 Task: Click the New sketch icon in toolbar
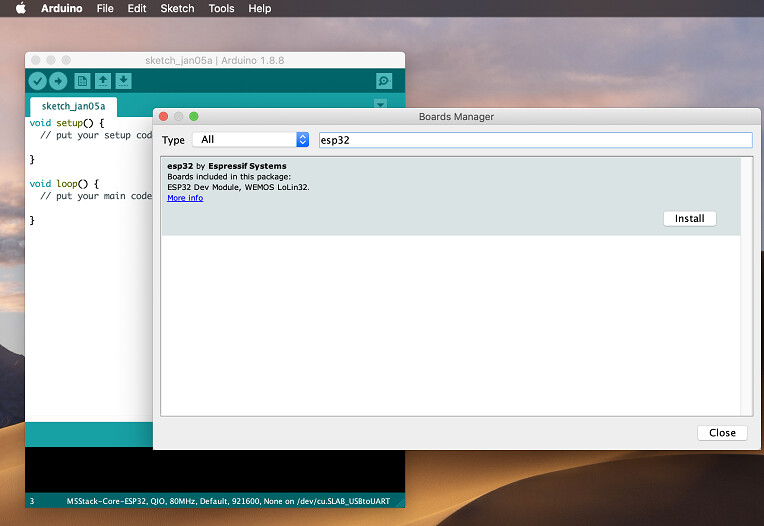82,81
